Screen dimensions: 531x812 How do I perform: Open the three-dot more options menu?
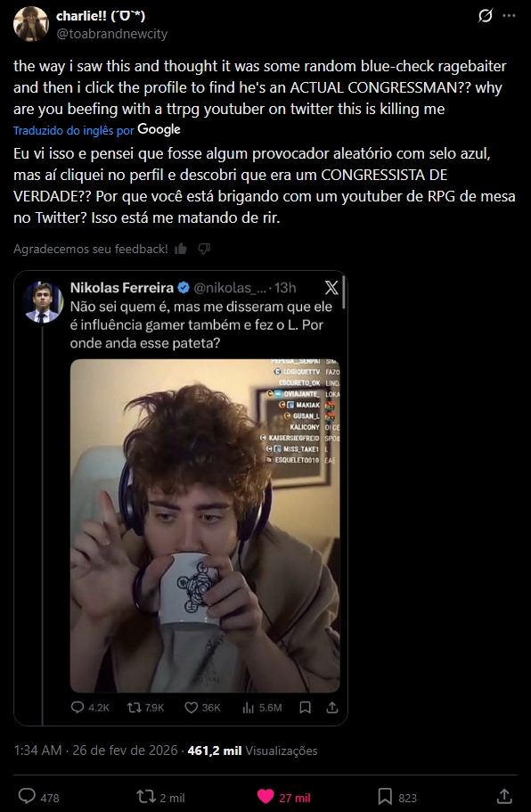pyautogui.click(x=510, y=15)
